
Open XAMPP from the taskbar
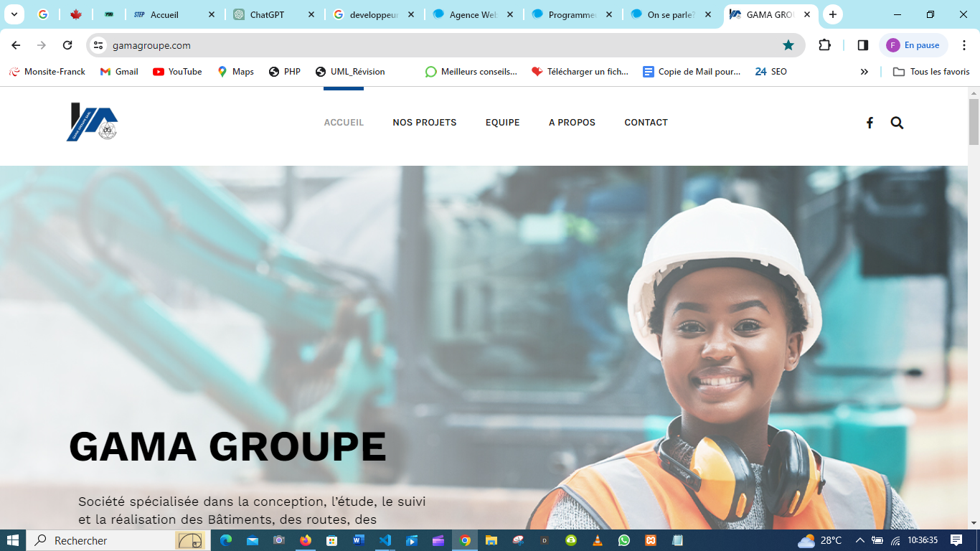click(x=651, y=540)
